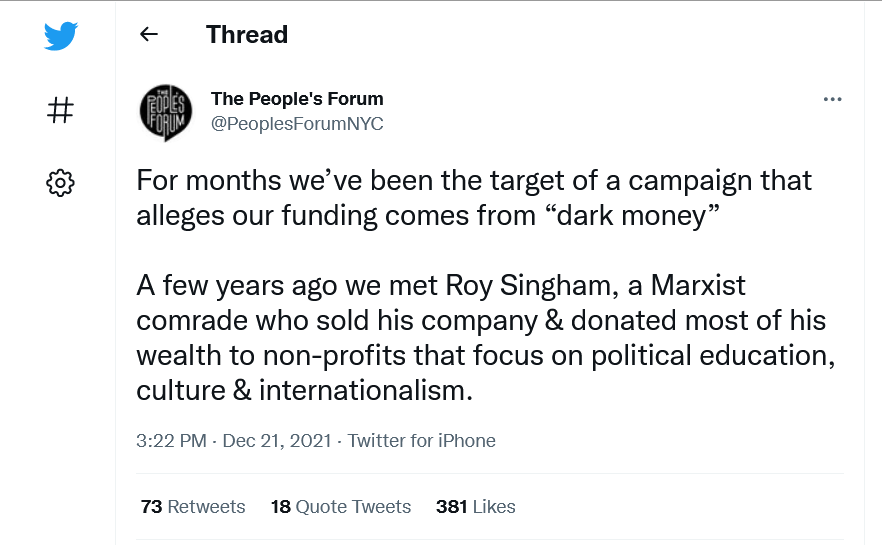
Task: Open the Settings gear icon
Action: click(60, 182)
